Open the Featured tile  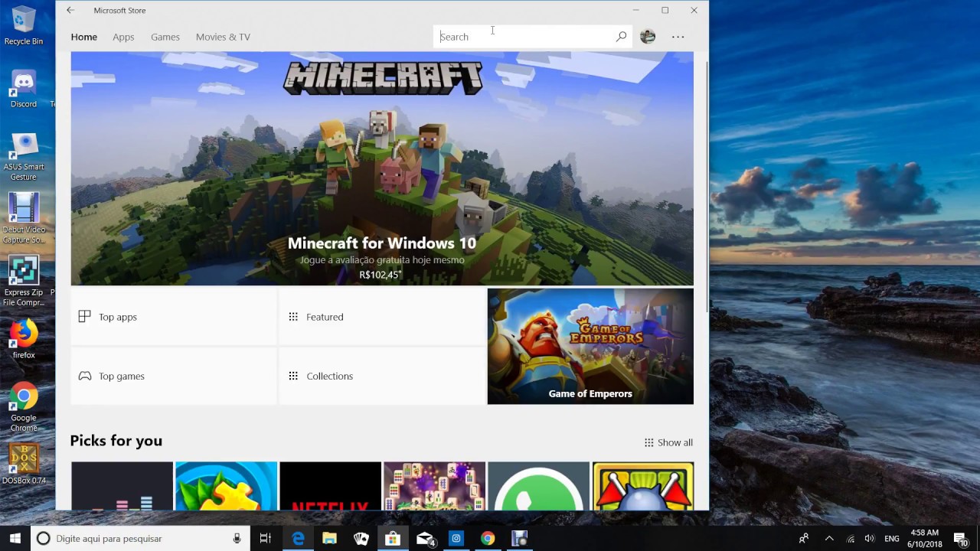pyautogui.click(x=382, y=317)
